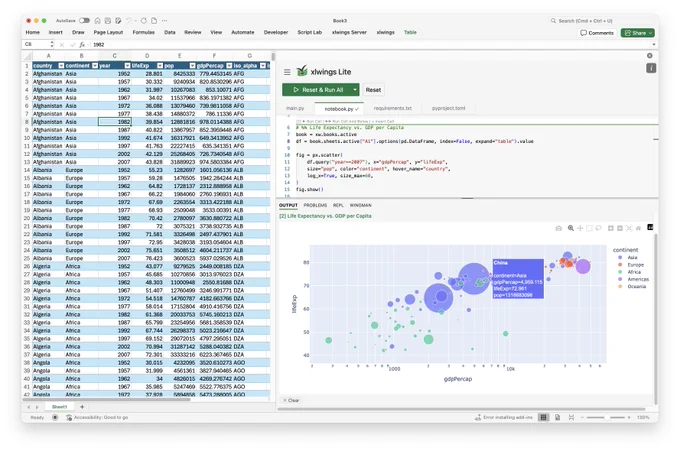Switch to the REPL tab
The height and width of the screenshot is (451, 680).
338,205
